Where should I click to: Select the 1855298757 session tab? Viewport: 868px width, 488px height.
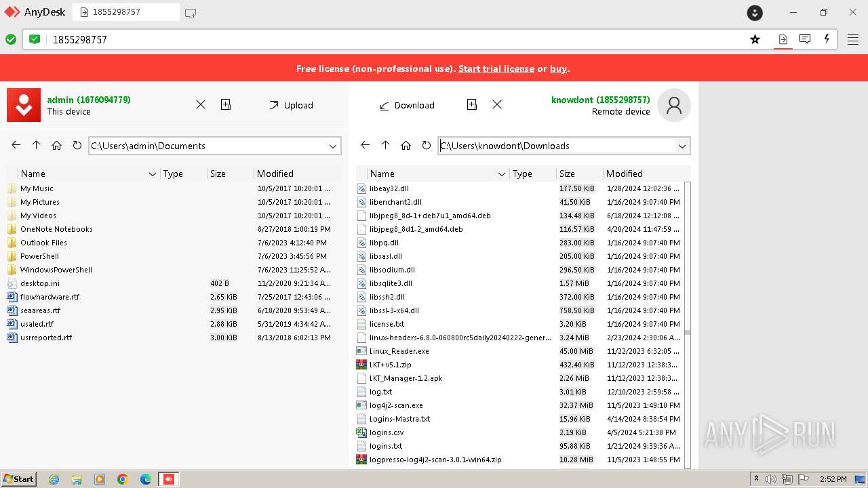[x=126, y=12]
